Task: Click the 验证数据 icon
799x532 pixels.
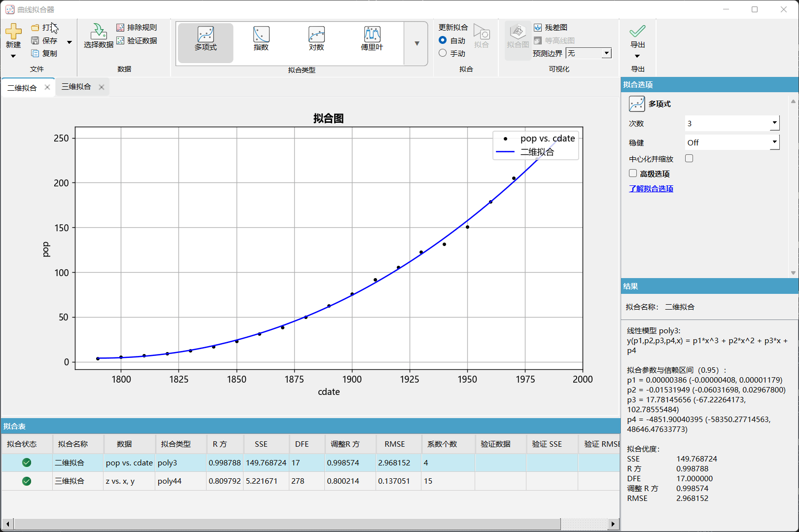Action: coord(137,40)
